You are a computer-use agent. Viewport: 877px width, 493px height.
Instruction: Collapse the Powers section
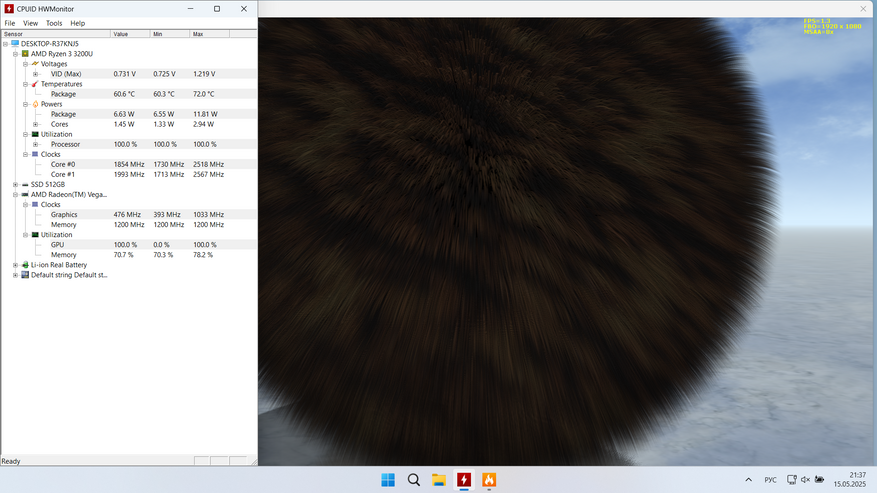click(26, 104)
